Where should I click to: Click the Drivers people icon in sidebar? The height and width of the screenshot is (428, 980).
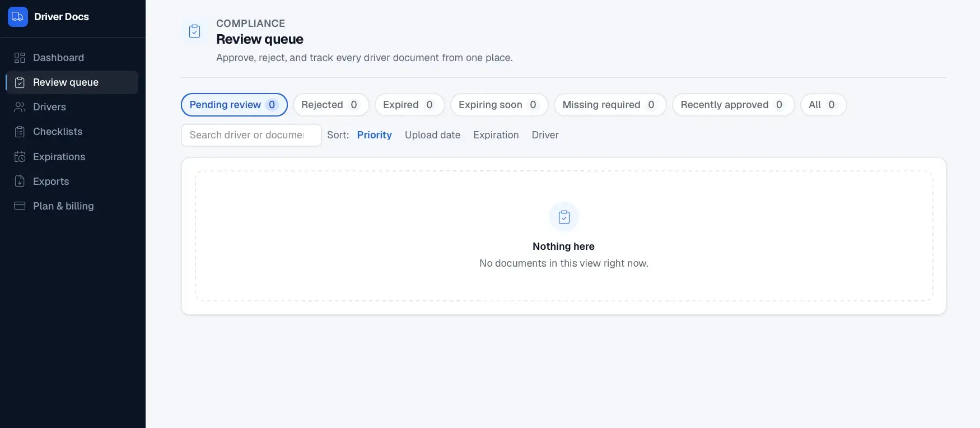[20, 107]
